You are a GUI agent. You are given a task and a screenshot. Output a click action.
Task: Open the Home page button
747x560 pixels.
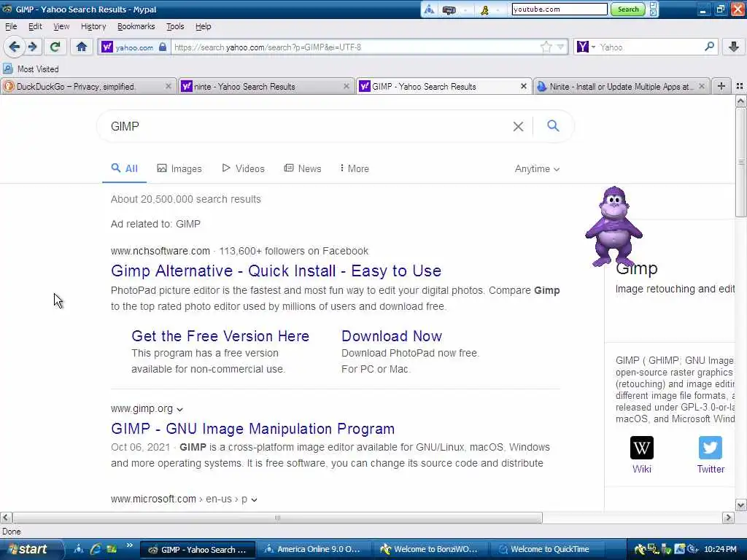[x=82, y=47]
